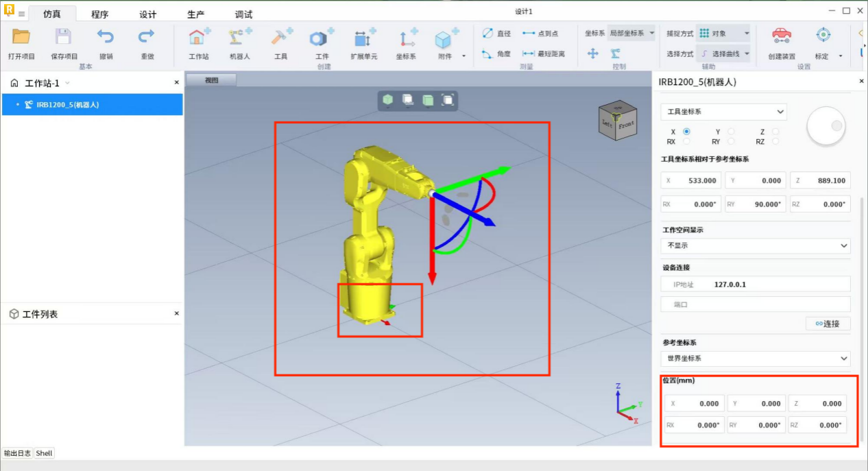
Task: Click the 工具 tool icon
Action: point(281,38)
